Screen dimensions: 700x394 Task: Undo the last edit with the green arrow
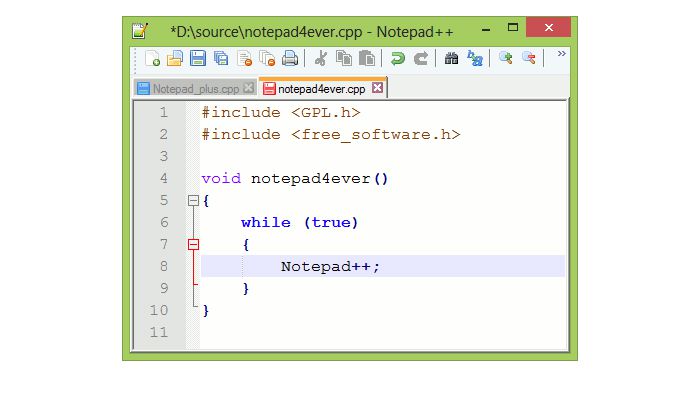coord(397,58)
